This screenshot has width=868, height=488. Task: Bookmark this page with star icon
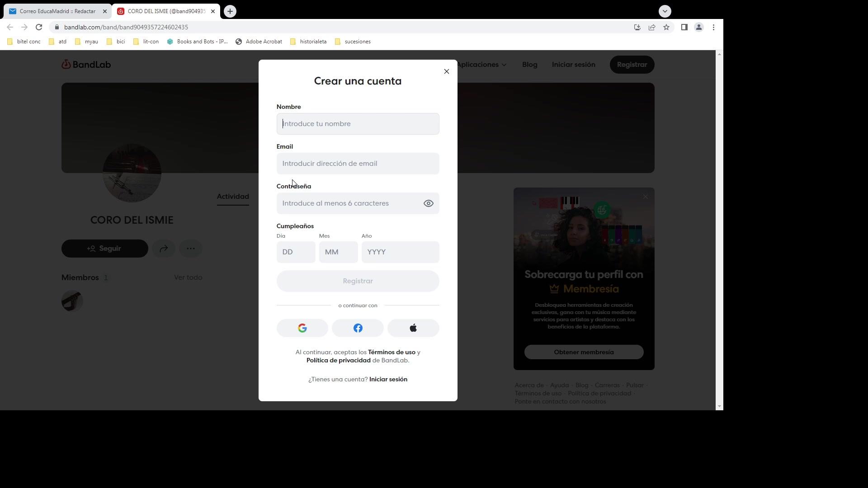[666, 27]
